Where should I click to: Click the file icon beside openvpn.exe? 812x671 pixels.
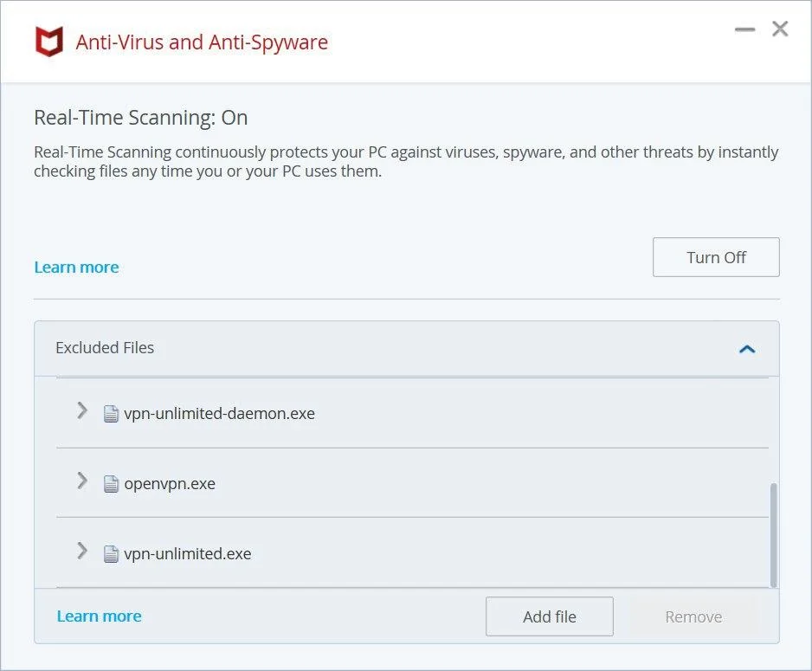coord(111,484)
